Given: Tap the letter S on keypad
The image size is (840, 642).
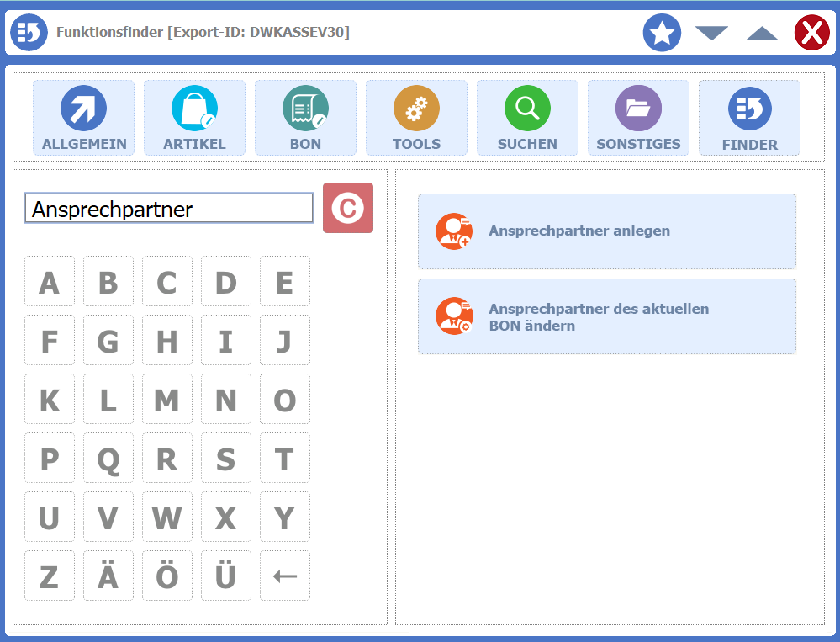Looking at the screenshot, I should pyautogui.click(x=225, y=459).
